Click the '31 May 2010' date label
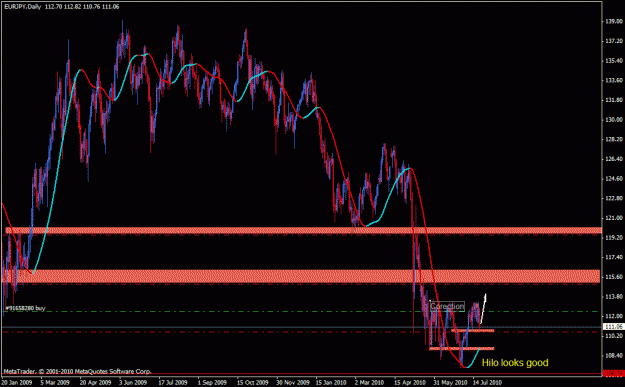This screenshot has height=387, width=625. coord(450,382)
